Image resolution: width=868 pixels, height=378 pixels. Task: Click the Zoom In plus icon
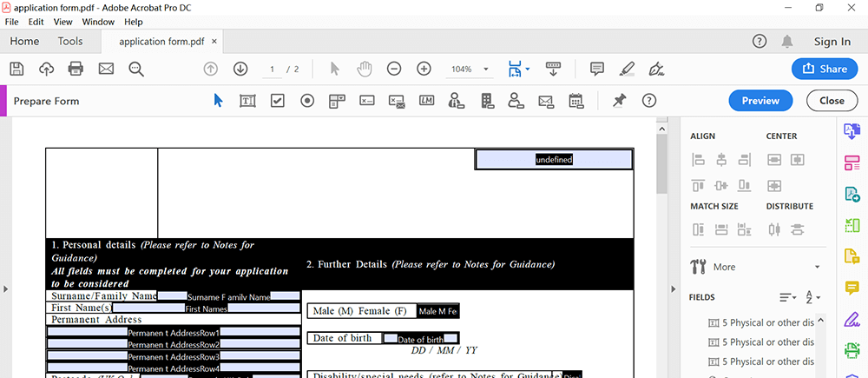[x=424, y=69]
